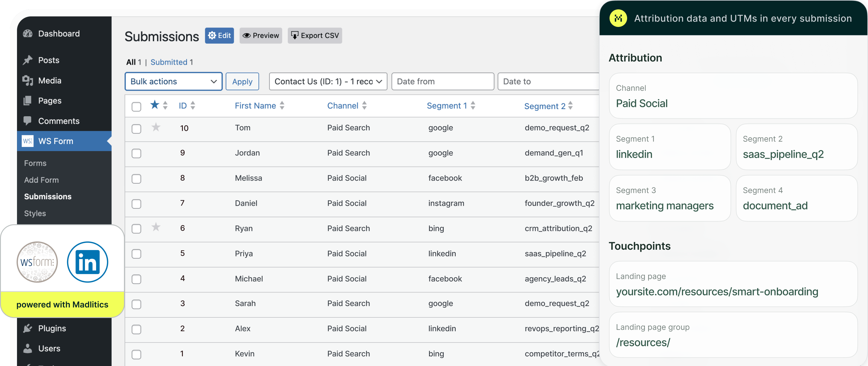Check the box for Tom's submission
This screenshot has width=868, height=366.
coord(137,129)
